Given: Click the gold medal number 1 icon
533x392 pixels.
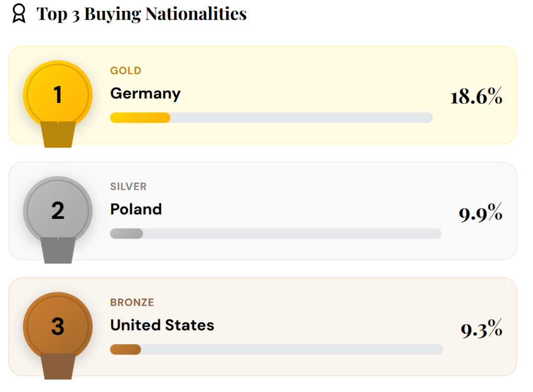Looking at the screenshot, I should pyautogui.click(x=58, y=95).
